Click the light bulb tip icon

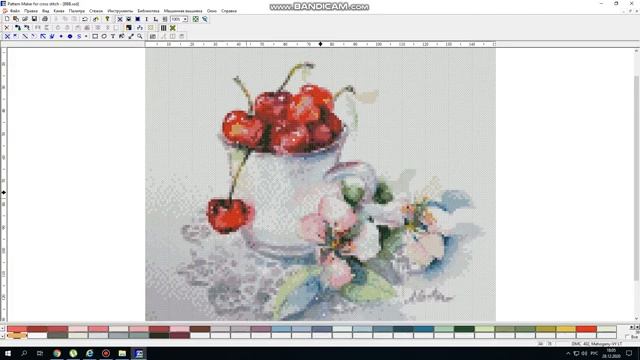click(x=107, y=19)
